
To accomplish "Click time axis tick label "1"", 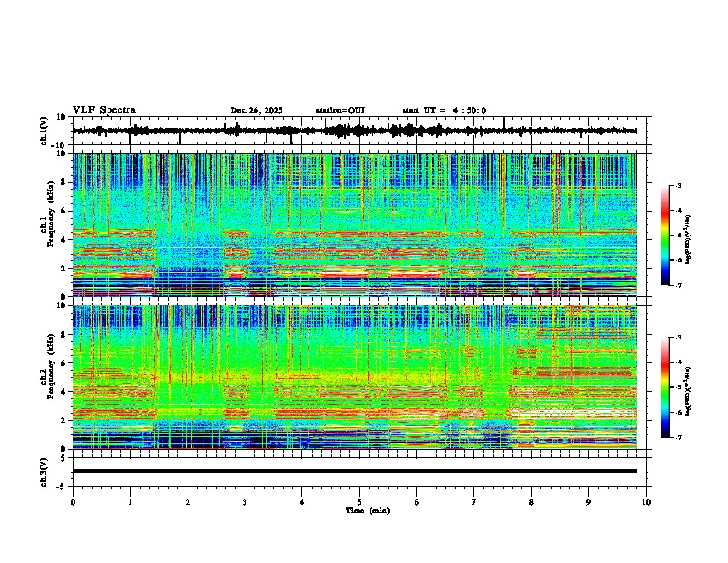I will [130, 502].
